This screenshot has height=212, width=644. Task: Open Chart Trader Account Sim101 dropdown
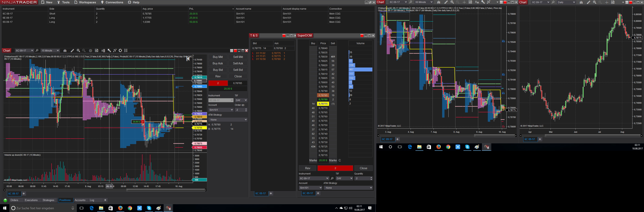click(221, 110)
